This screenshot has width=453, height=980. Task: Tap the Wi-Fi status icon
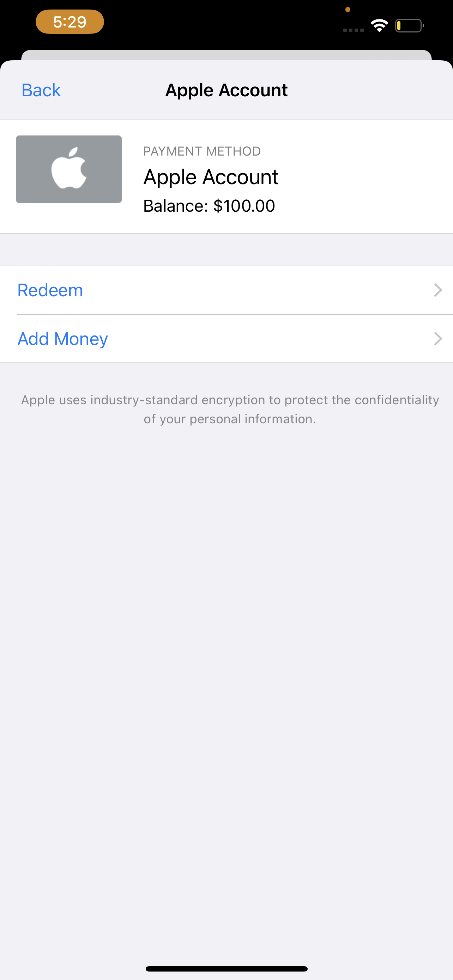379,25
